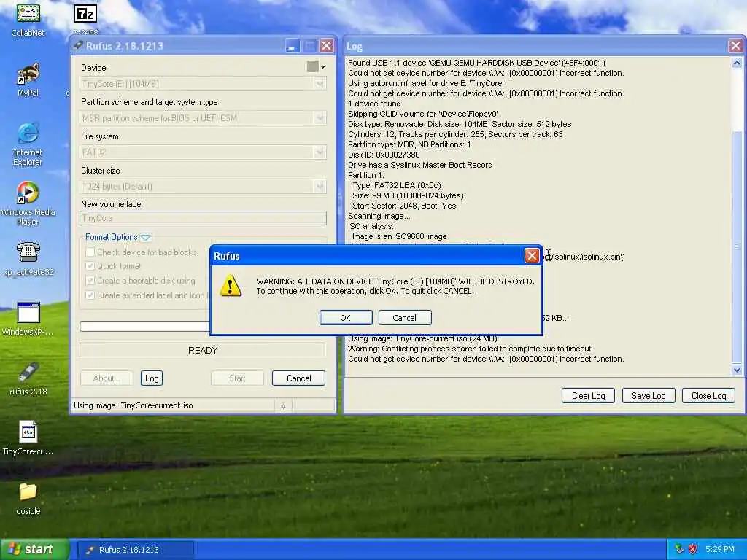
Task: Click Close Log button
Action: pyautogui.click(x=709, y=396)
